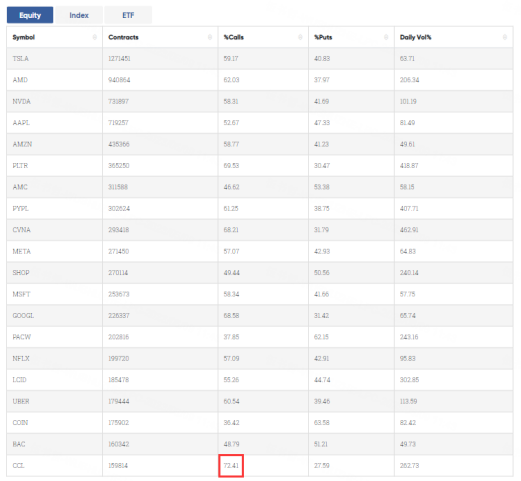Click PLTR Daily Vol% value 418.87

(x=409, y=166)
